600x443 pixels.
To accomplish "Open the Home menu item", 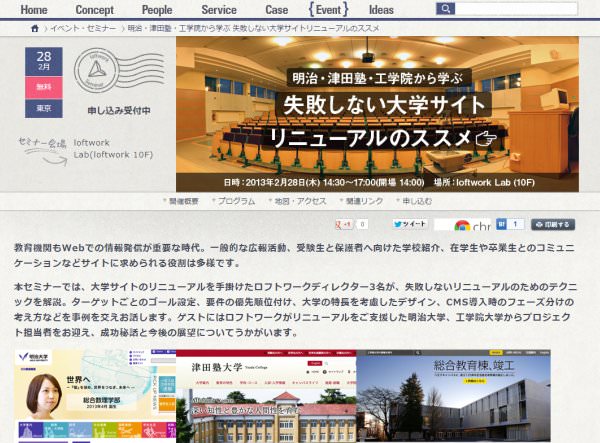I will (x=34, y=10).
